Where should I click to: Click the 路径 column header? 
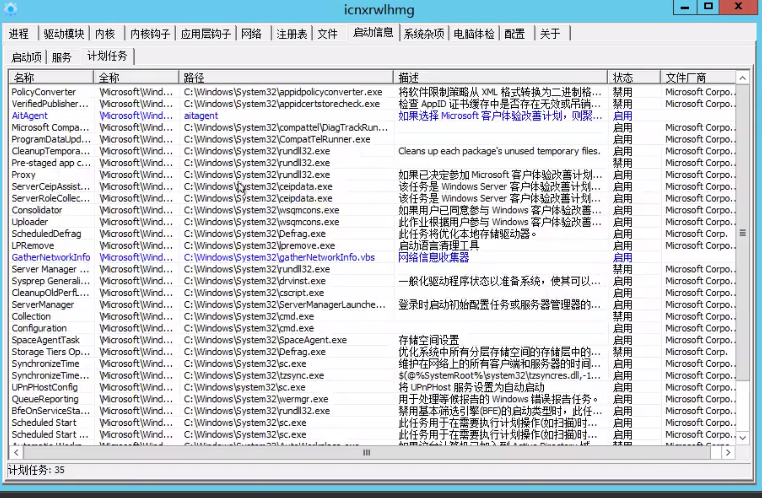[287, 77]
